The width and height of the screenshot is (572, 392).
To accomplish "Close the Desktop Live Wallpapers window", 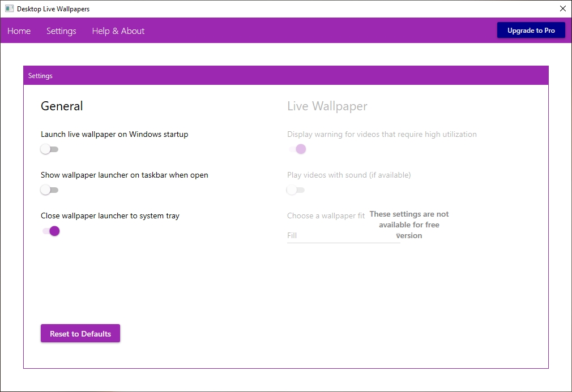I will [562, 8].
